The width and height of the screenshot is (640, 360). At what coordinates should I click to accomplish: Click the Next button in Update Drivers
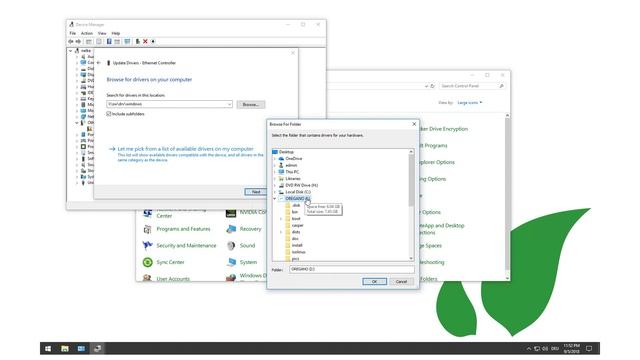point(256,192)
